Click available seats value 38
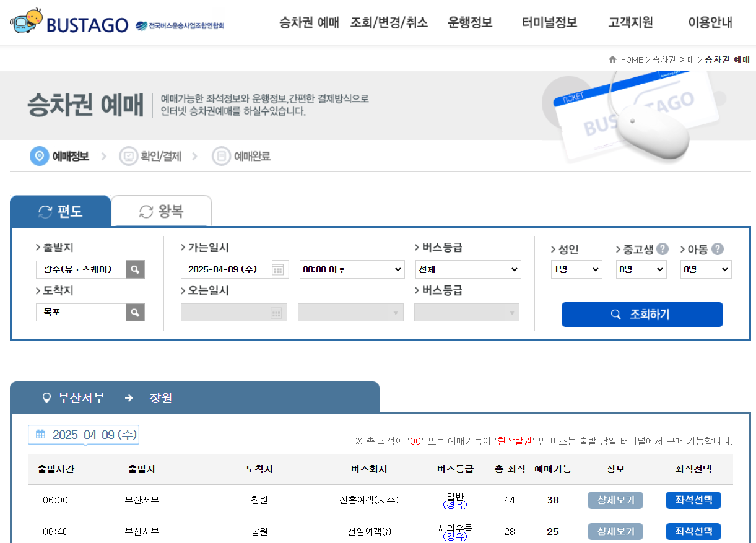Screen dimensions: 756x543 tap(553, 500)
